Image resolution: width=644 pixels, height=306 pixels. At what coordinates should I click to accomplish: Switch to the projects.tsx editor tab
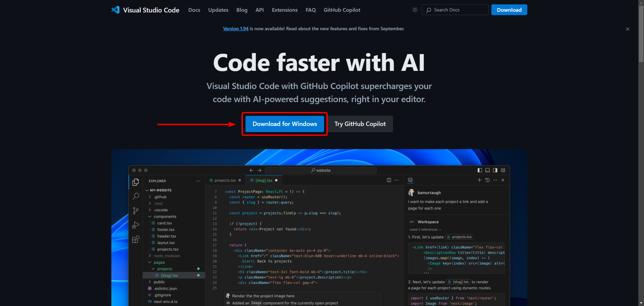225,180
